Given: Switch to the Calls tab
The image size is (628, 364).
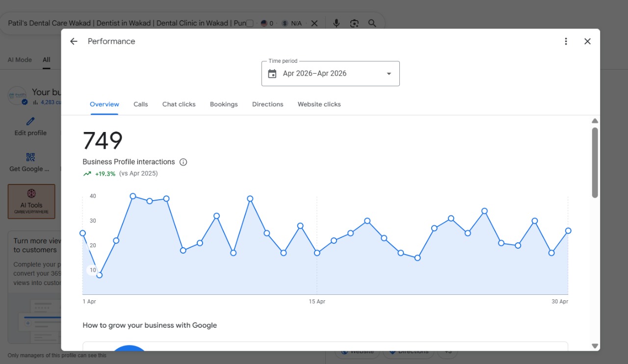Looking at the screenshot, I should click(141, 104).
